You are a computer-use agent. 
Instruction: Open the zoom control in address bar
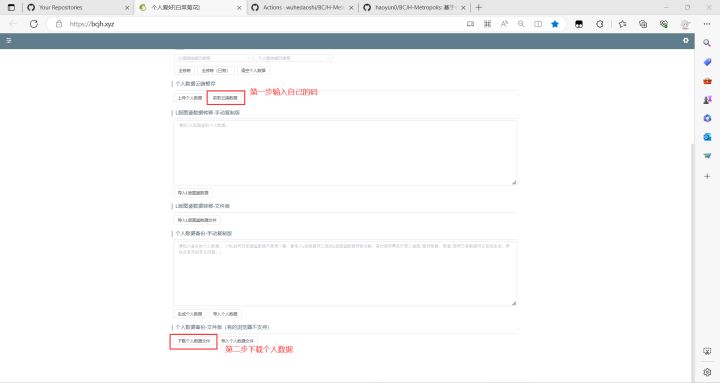coord(521,24)
